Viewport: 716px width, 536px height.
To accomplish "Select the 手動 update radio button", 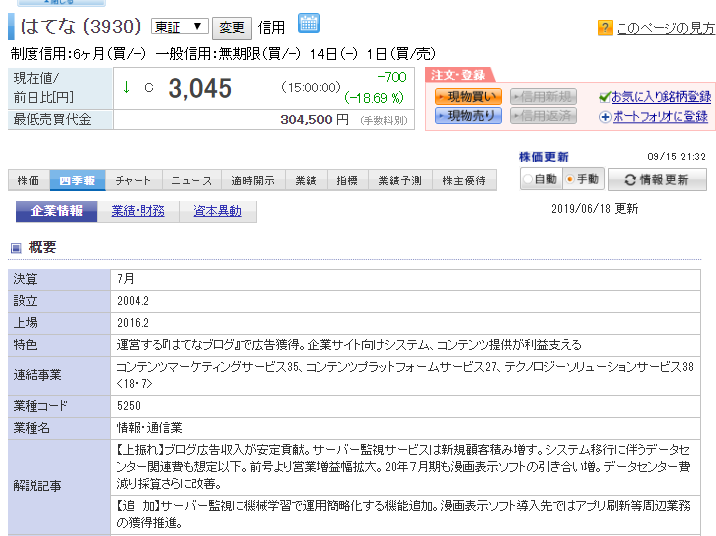I will tap(570, 179).
